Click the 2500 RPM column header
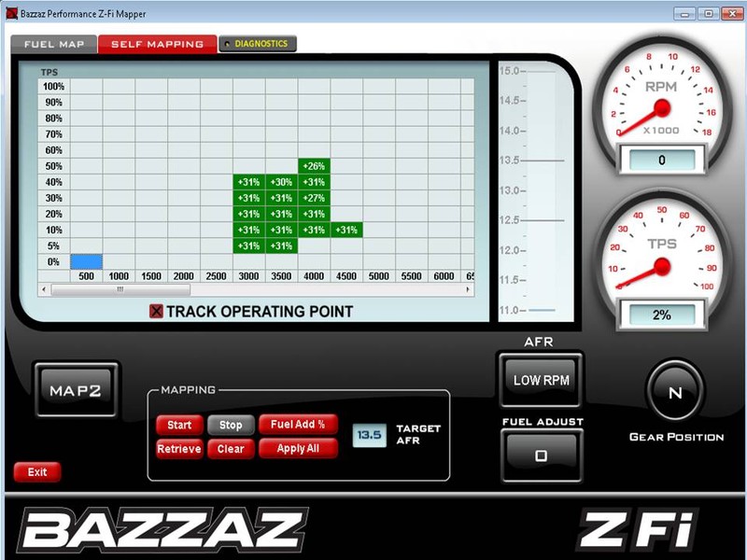Screen dimensions: 747x560 pyautogui.click(x=217, y=276)
